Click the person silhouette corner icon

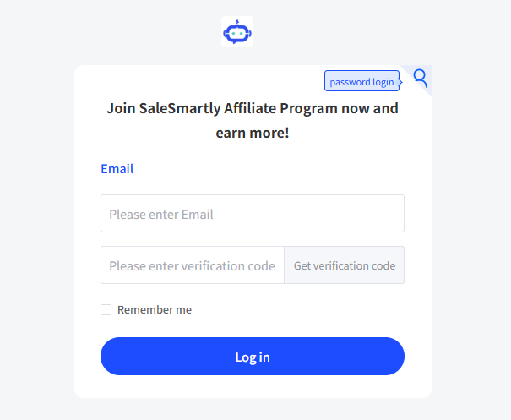420,79
